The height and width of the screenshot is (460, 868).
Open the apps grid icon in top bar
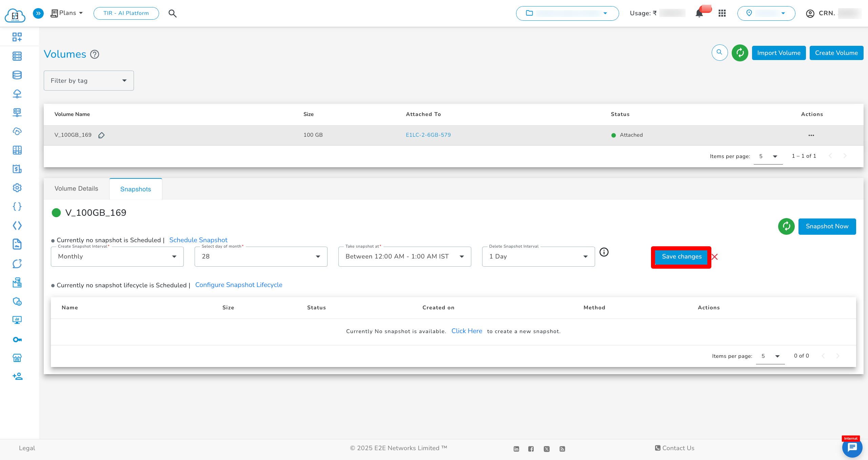click(722, 13)
